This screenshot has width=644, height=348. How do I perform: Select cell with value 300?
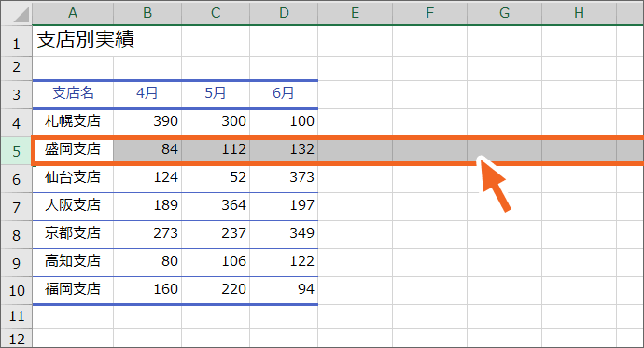pos(216,122)
